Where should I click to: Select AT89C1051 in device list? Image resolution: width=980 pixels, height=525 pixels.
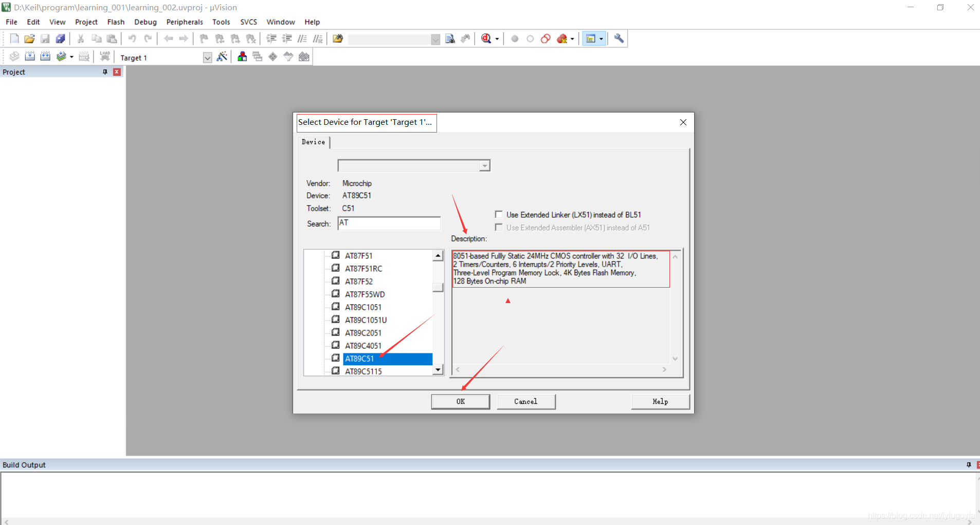click(x=363, y=307)
